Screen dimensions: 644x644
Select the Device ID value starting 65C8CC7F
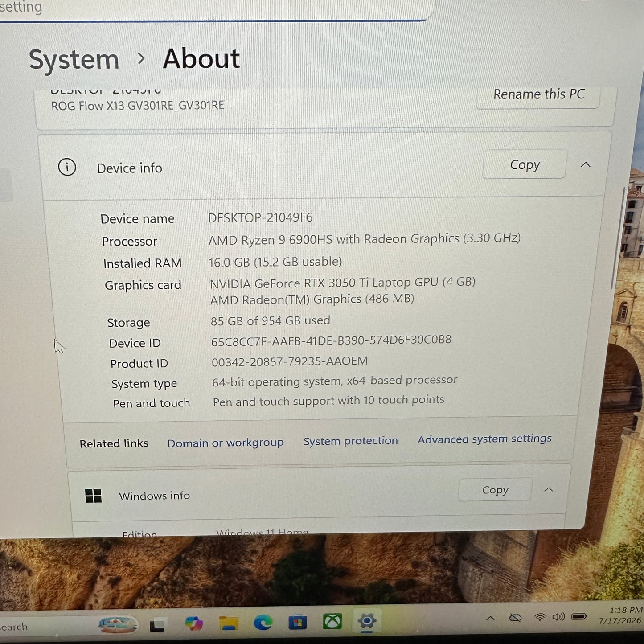point(331,340)
